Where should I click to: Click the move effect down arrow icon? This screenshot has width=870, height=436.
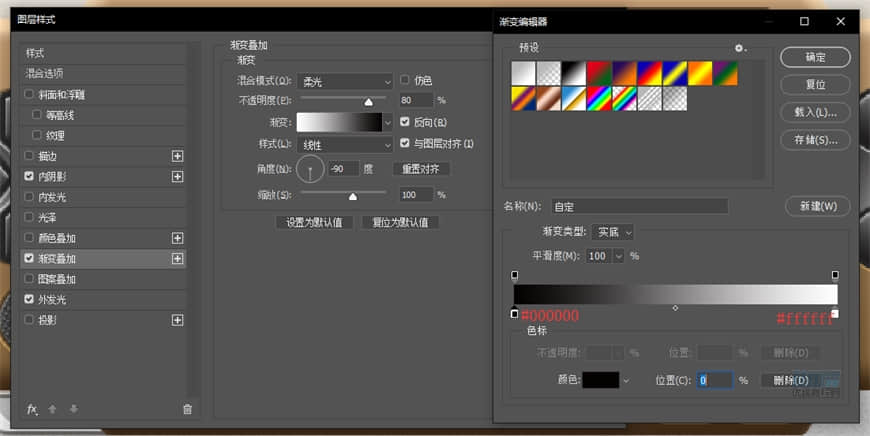point(74,409)
